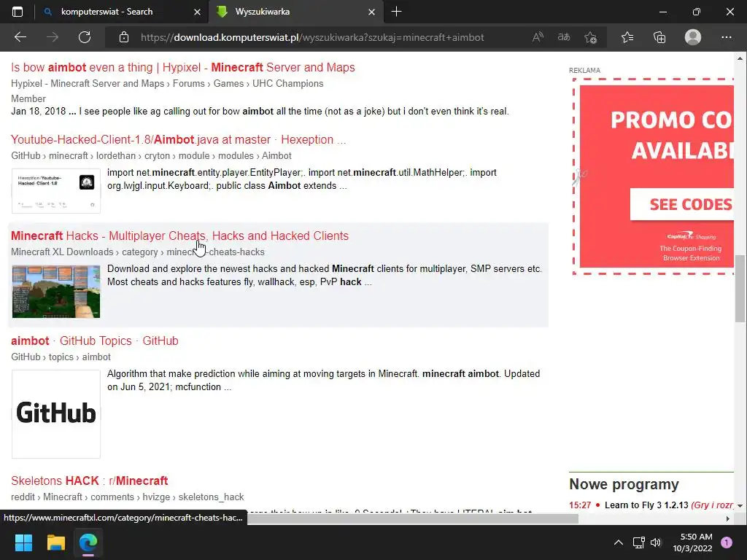The image size is (747, 560).
Task: View site information padlock icon
Action: click(x=124, y=37)
